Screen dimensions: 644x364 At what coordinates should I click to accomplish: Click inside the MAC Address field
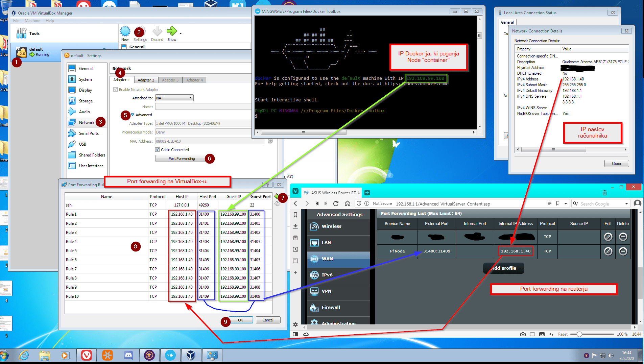pyautogui.click(x=210, y=141)
